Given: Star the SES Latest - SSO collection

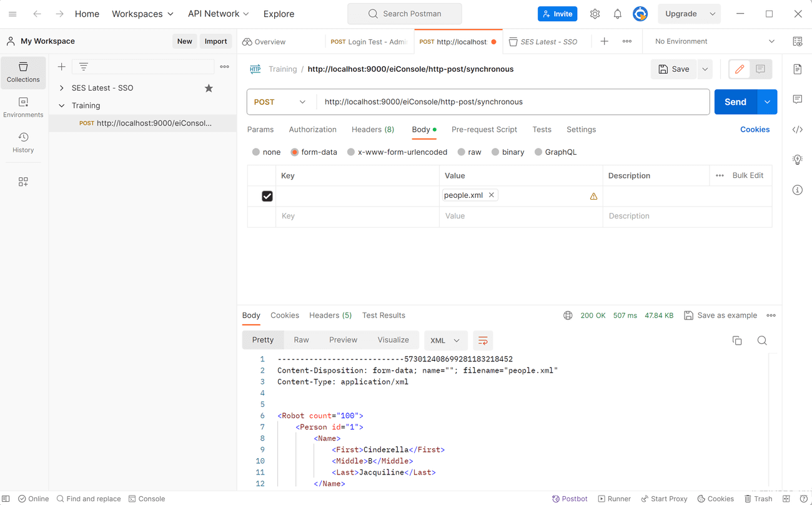Looking at the screenshot, I should [209, 88].
